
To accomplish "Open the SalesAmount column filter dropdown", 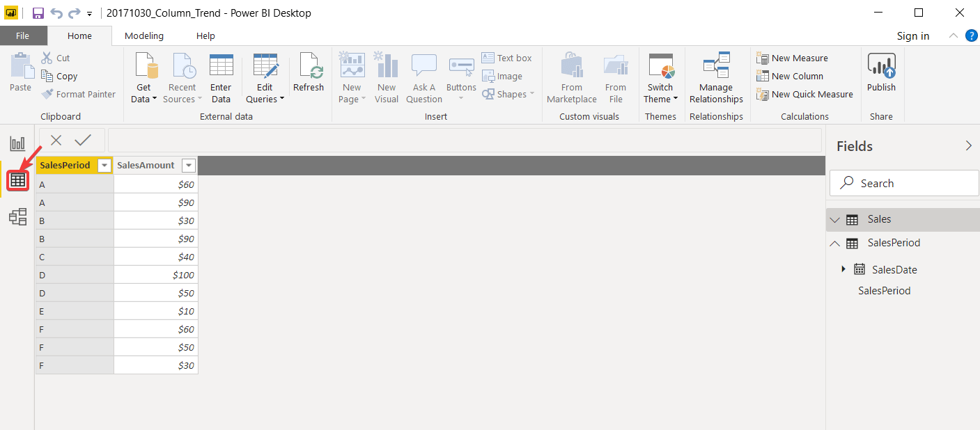I will click(x=188, y=166).
